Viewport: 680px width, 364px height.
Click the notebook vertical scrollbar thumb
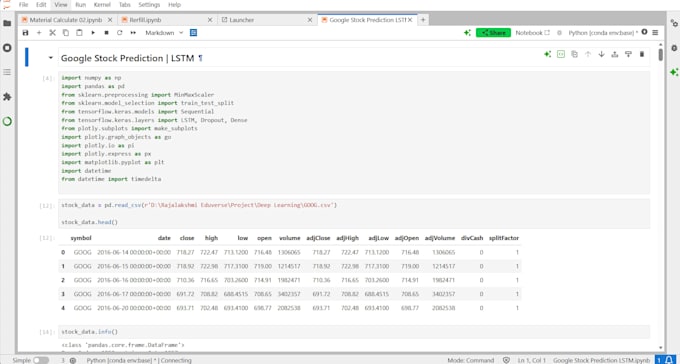660,54
